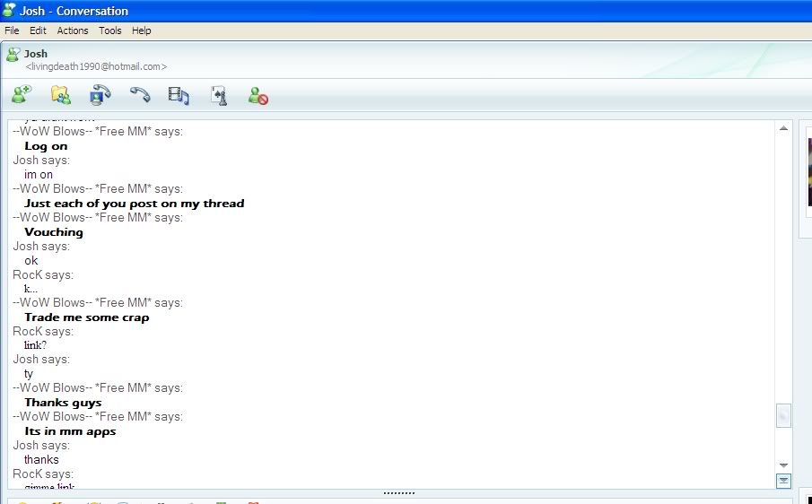The width and height of the screenshot is (812, 504).
Task: Click the messenger icon in the title bar
Action: click(x=9, y=10)
